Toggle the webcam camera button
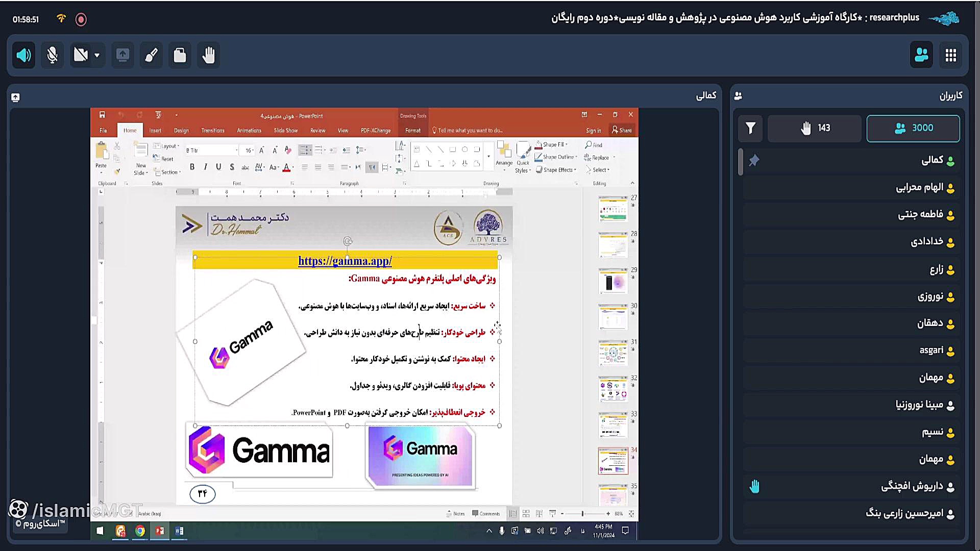Image resolution: width=980 pixels, height=551 pixels. pyautogui.click(x=81, y=55)
